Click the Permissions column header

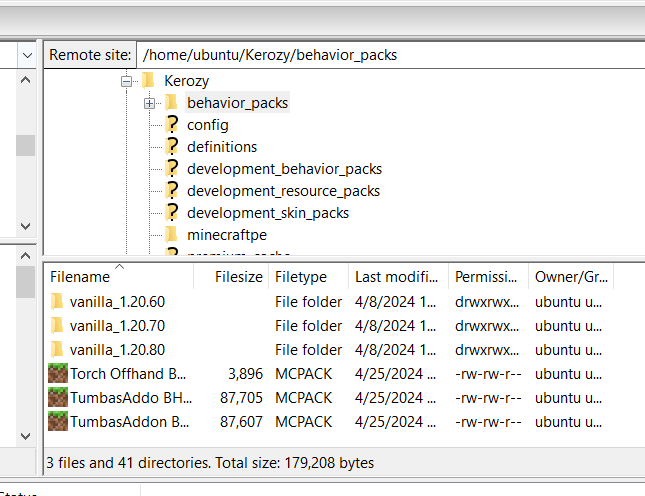pyautogui.click(x=487, y=277)
